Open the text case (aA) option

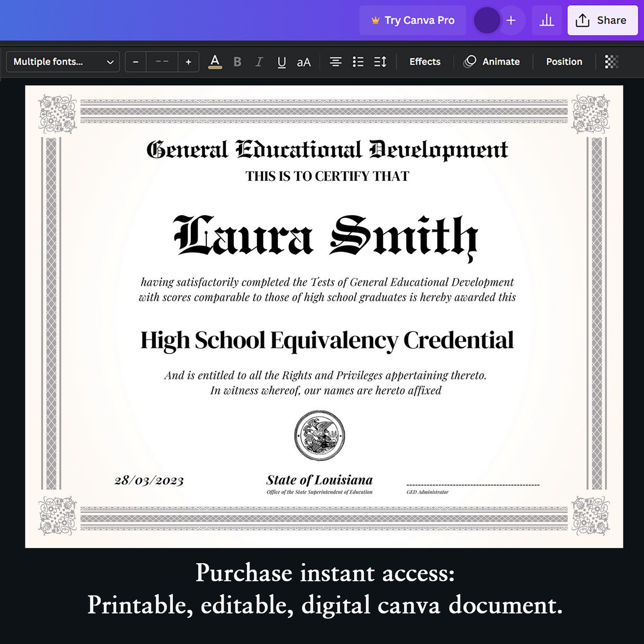pos(304,62)
